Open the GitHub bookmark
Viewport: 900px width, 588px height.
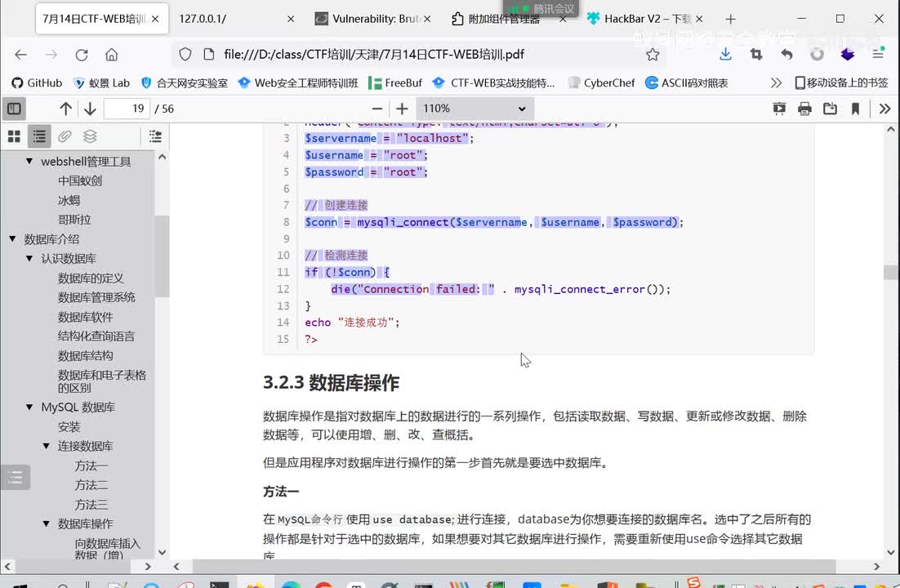37,82
